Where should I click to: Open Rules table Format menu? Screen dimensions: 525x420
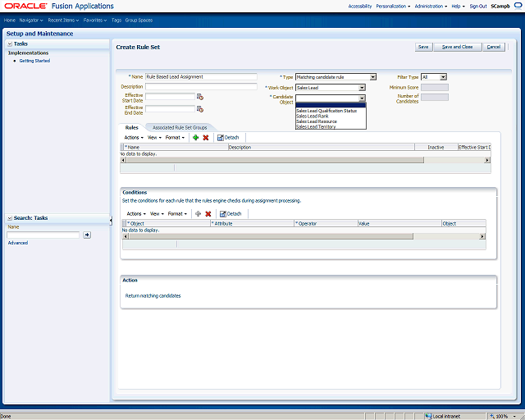[x=175, y=137]
